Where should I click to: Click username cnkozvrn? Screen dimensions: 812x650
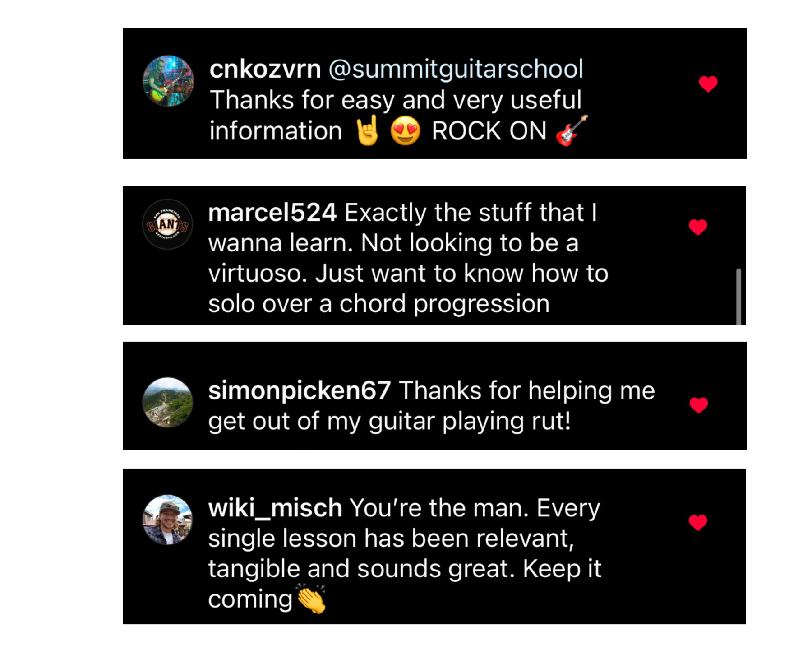265,69
